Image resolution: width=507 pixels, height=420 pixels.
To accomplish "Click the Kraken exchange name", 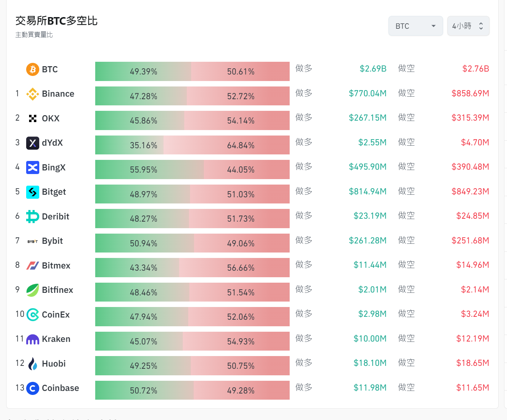I will click(x=56, y=339).
